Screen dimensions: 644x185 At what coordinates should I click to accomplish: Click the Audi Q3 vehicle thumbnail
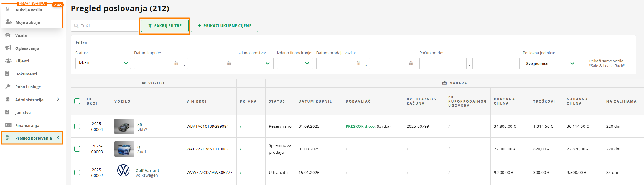[124, 149]
